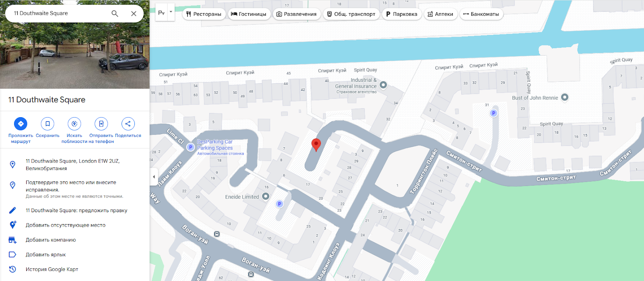
Task: Click Industrial & General Insurance label
Action: (x=356, y=86)
